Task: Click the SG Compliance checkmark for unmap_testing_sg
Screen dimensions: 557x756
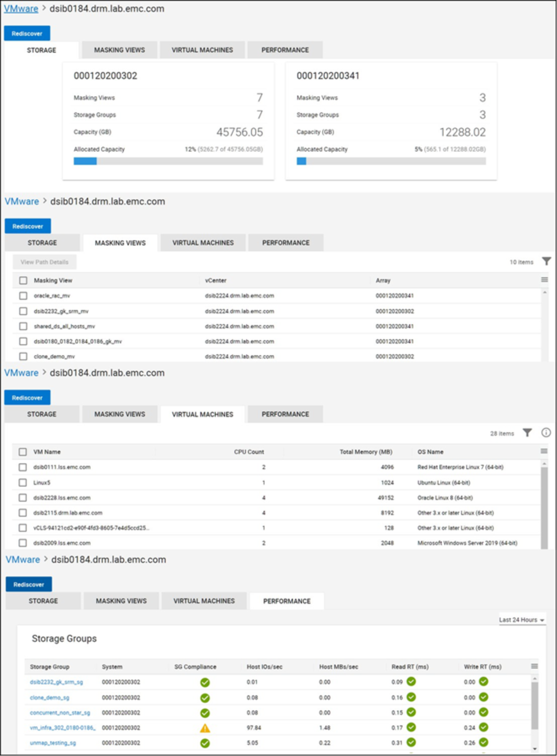Action: click(205, 743)
